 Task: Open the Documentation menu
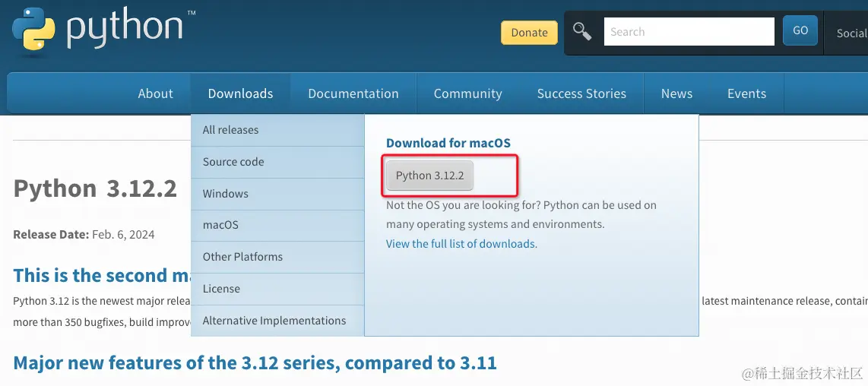[x=353, y=93]
